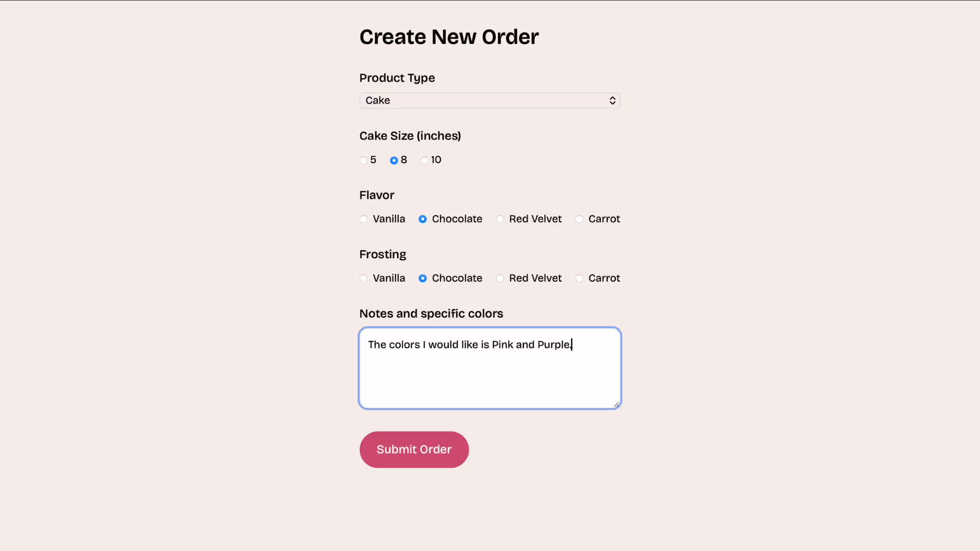Select Vanilla under Frosting

coord(364,278)
